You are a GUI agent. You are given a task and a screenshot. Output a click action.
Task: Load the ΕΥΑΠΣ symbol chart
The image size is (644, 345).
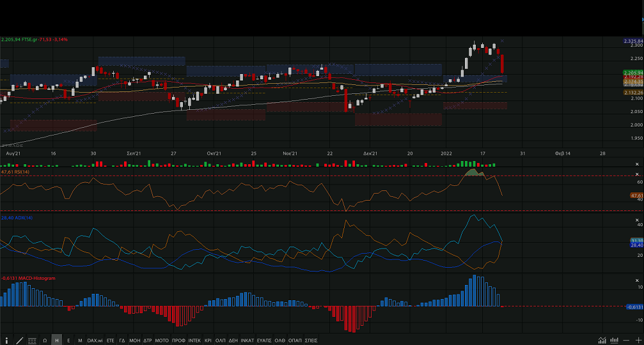click(264, 341)
